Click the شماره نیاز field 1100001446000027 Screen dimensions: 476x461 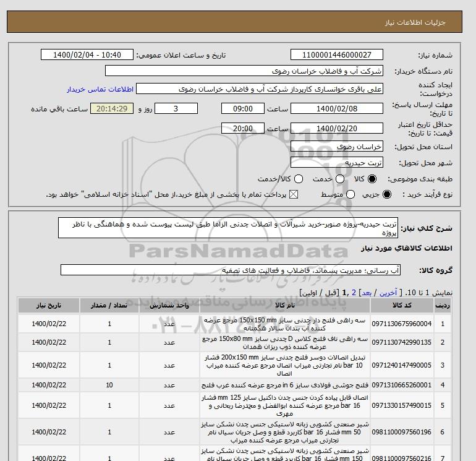click(x=337, y=54)
